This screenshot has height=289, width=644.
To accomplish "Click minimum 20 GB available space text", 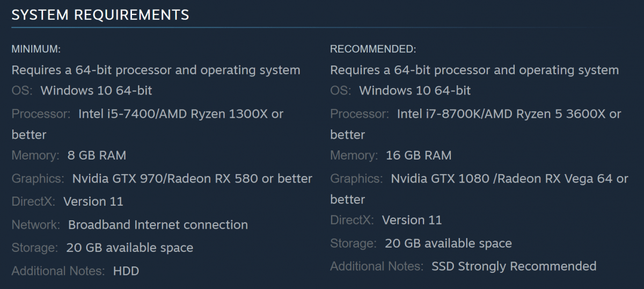I will coord(129,248).
